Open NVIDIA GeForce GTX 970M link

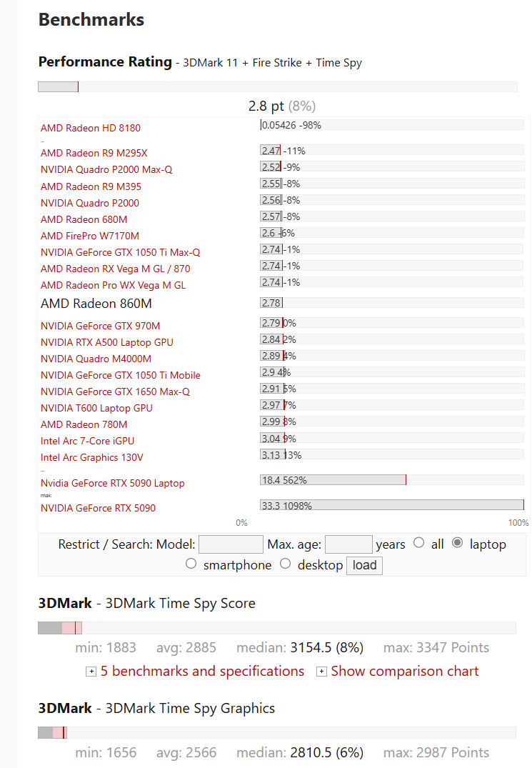[x=101, y=326]
